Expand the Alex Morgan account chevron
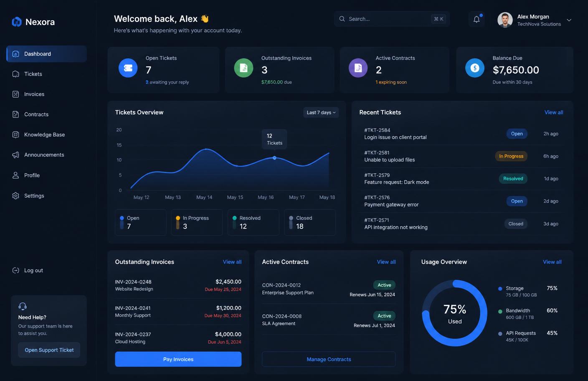The width and height of the screenshot is (588, 381). (569, 20)
